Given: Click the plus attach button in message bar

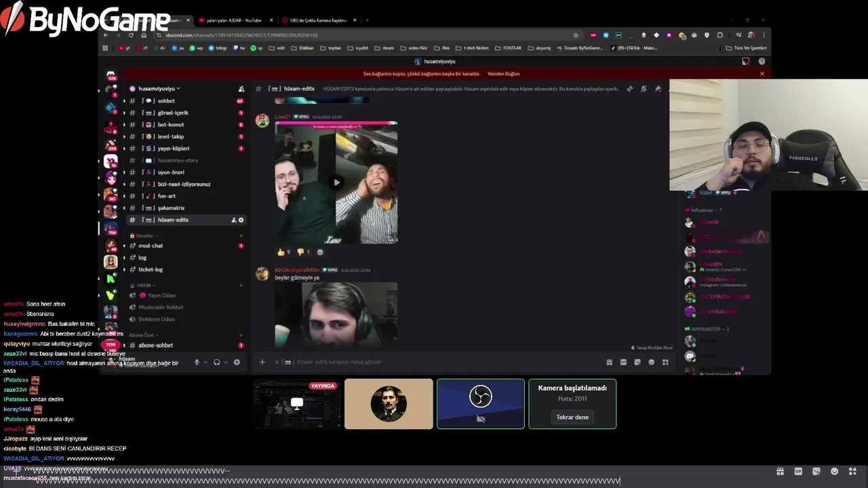Looking at the screenshot, I should [262, 362].
